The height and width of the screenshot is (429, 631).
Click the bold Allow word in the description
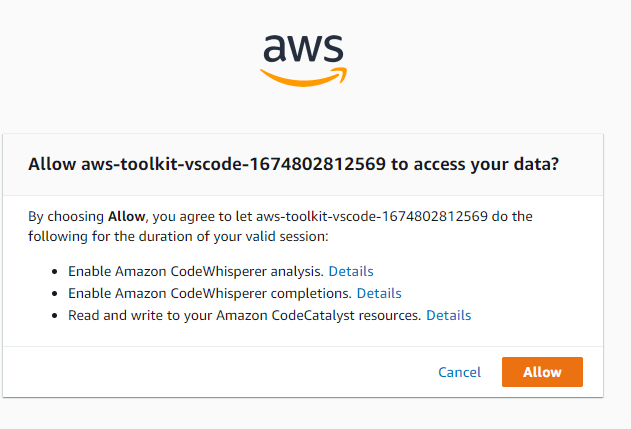126,217
